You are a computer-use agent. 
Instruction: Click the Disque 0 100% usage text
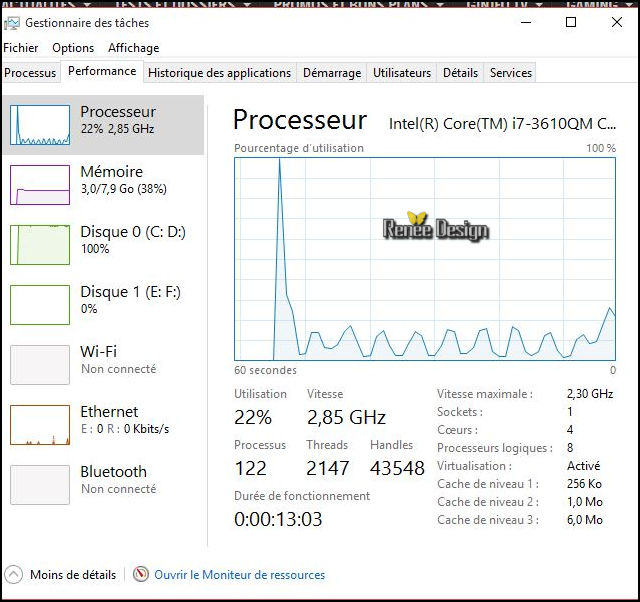[95, 249]
